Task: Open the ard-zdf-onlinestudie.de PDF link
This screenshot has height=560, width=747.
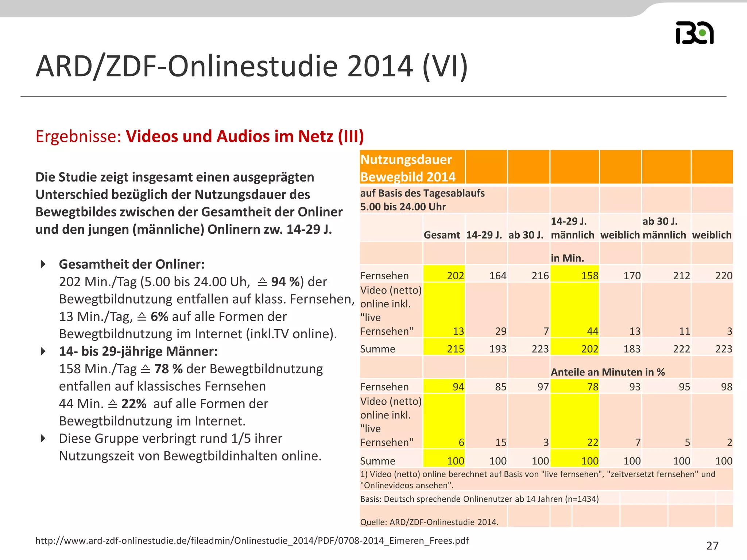Action: point(252,540)
